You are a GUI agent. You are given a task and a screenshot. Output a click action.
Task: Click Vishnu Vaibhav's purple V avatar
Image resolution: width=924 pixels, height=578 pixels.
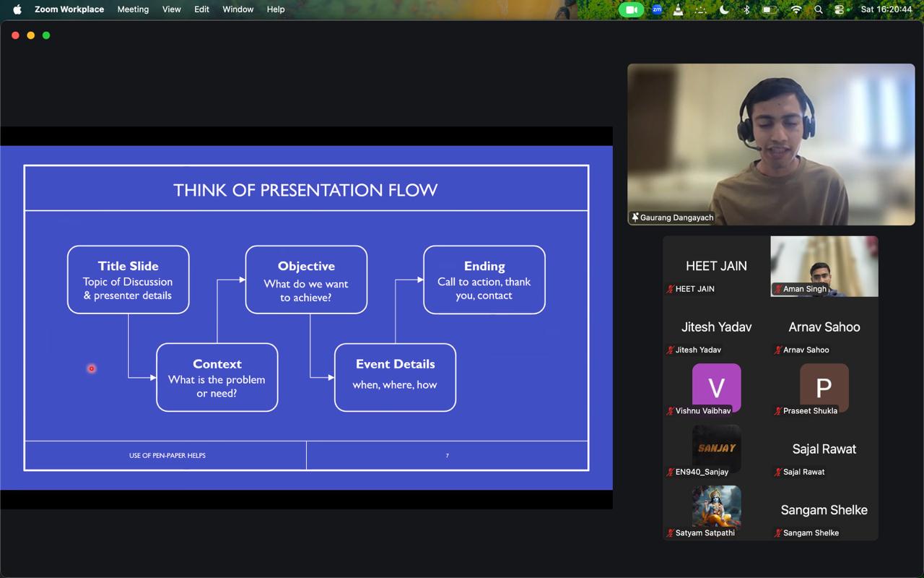(x=716, y=387)
